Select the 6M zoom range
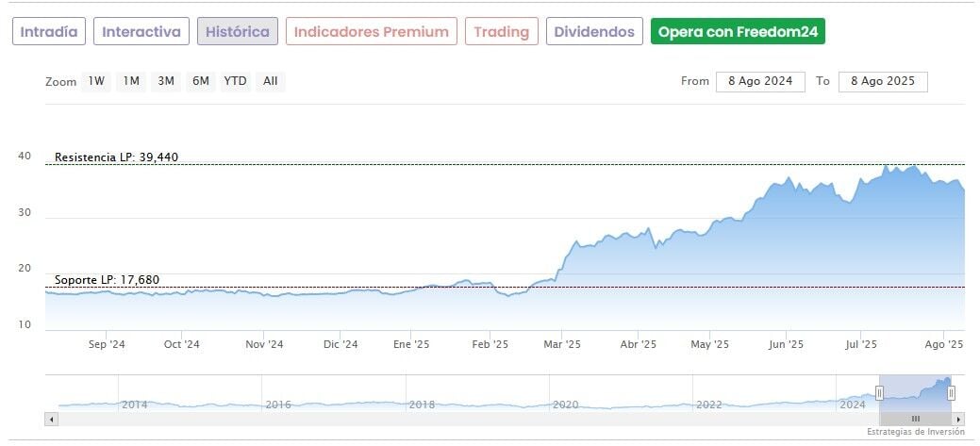Image resolution: width=980 pixels, height=446 pixels. point(200,81)
